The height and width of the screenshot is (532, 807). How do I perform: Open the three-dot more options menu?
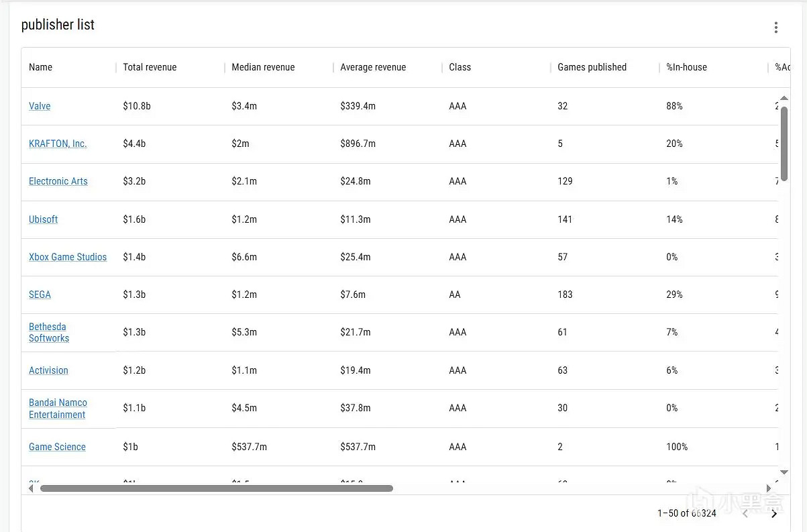coord(775,28)
